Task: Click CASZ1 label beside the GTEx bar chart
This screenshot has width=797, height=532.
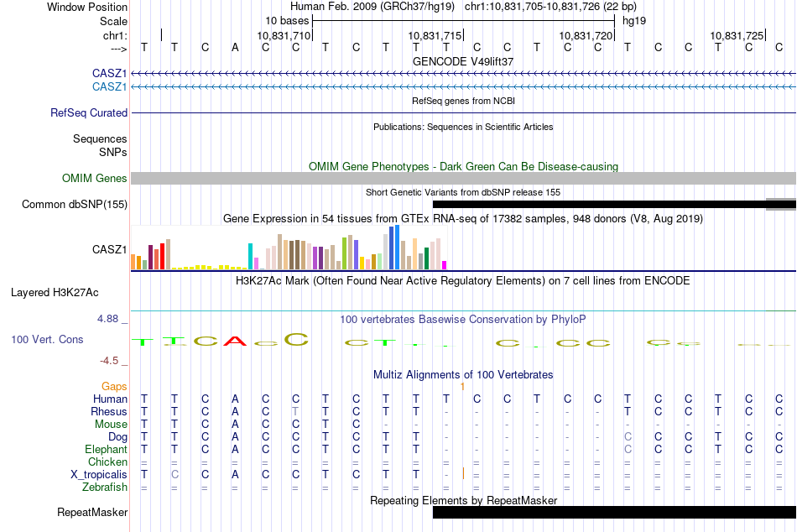Action: 109,249
